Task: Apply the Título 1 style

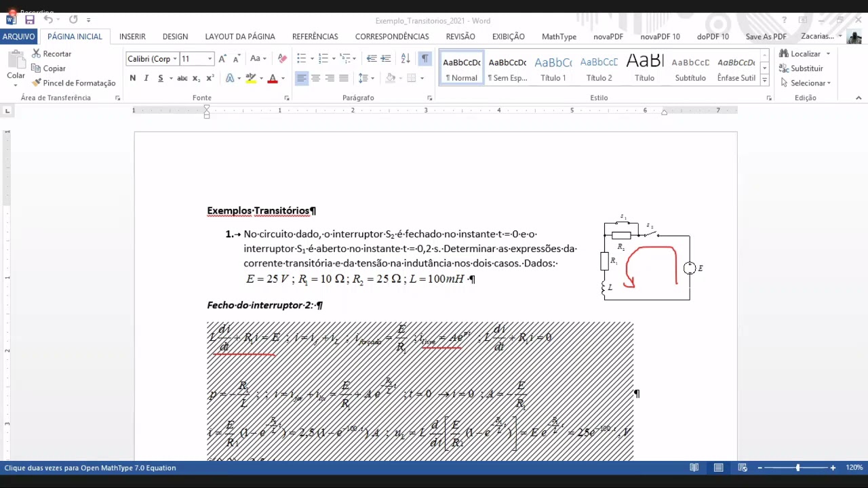Action: [553, 68]
